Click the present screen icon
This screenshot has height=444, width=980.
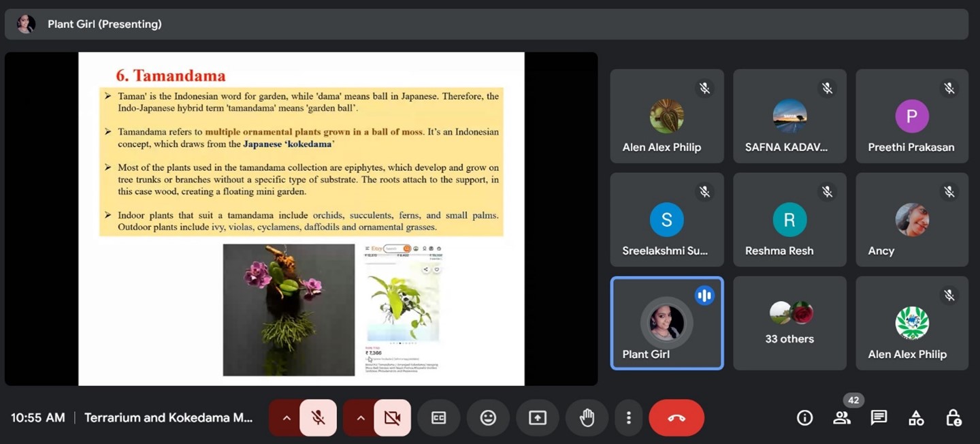538,417
